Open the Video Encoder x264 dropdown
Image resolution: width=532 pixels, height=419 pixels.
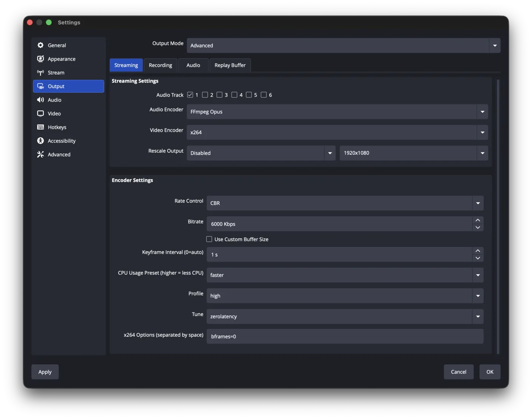point(337,132)
